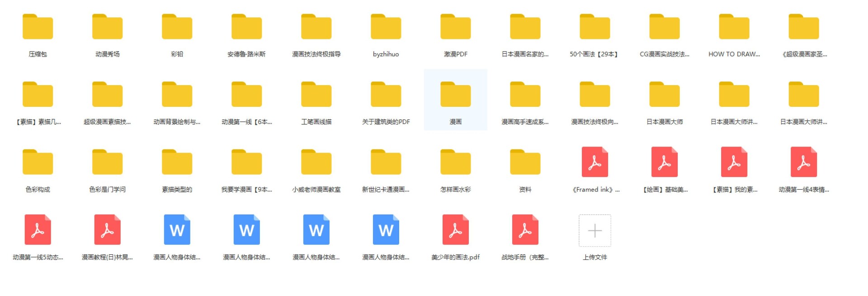
Task: Open the 战地手册 PDF file
Action: click(525, 230)
